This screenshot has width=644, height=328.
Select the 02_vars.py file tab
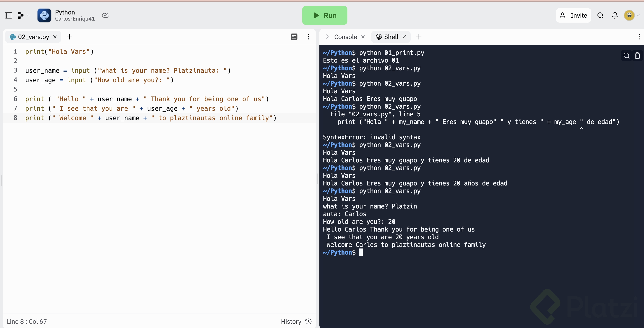click(33, 37)
